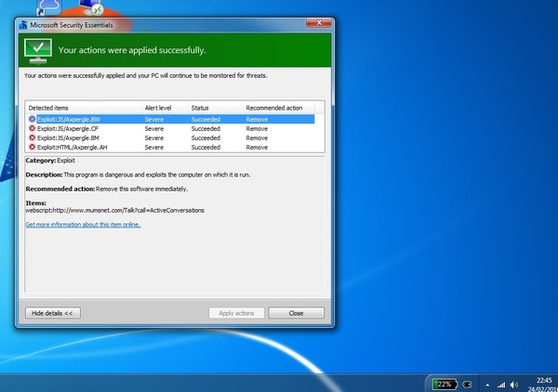Click the Security Essentials title bar icon
The height and width of the screenshot is (392, 558).
coord(23,25)
